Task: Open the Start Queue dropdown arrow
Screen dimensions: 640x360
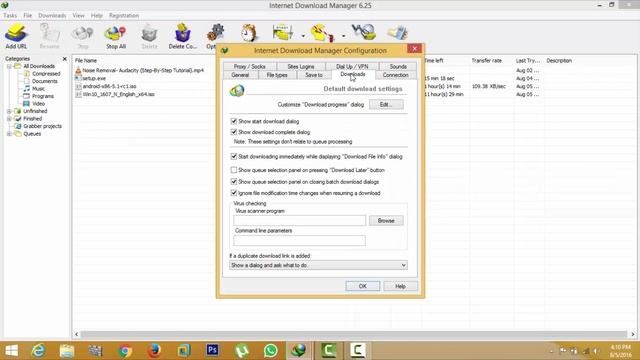Action: (x=303, y=36)
